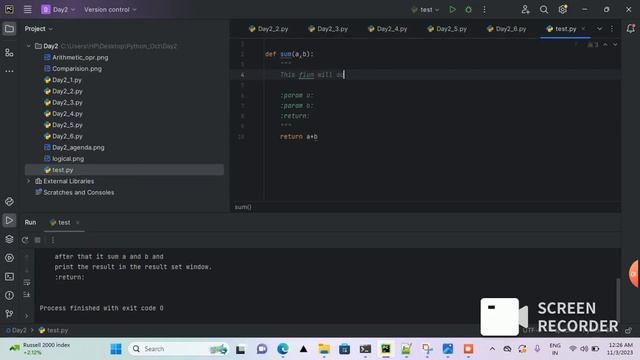Stop the running process

pyautogui.click(x=38, y=240)
